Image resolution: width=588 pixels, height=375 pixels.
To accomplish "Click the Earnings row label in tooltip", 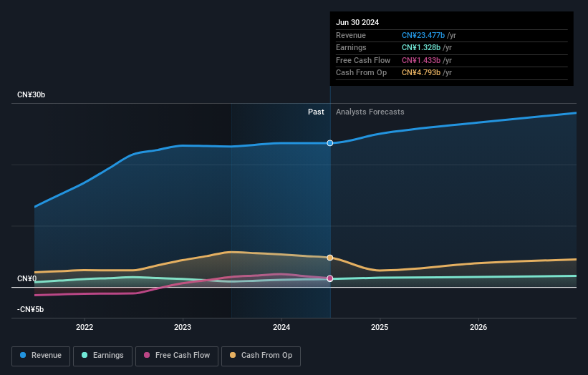I will [351, 47].
